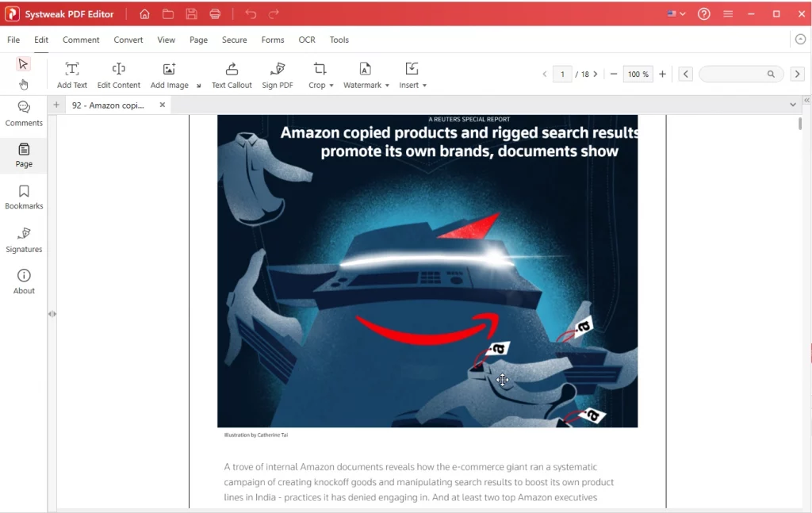Collapse the ribbon with circle button

point(801,40)
